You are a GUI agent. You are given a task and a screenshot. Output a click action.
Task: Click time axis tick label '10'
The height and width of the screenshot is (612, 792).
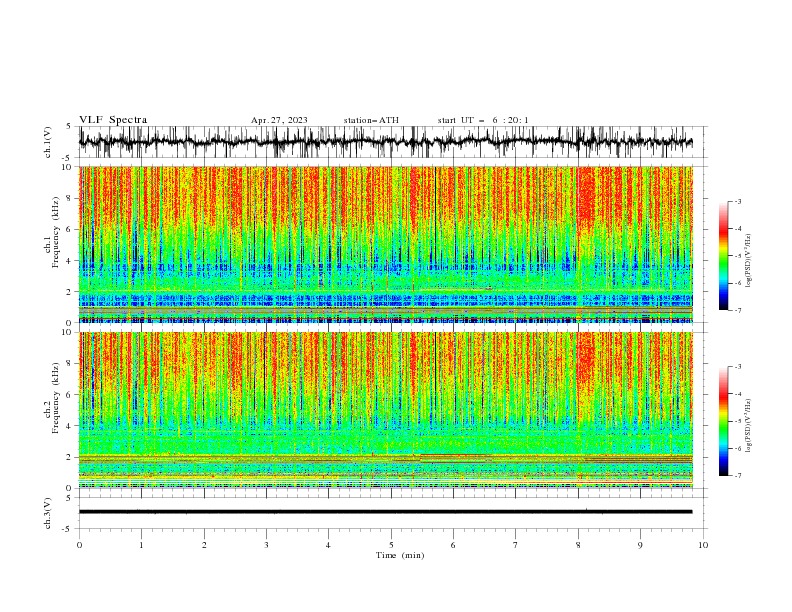coord(703,545)
